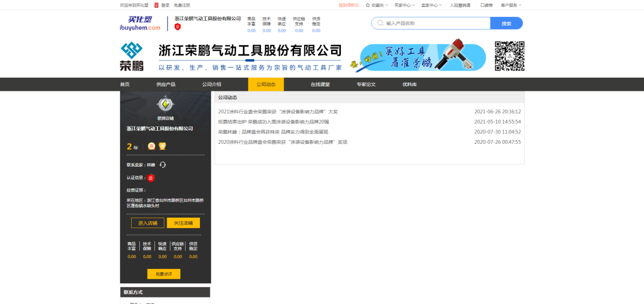Open news 投票结果出炉 荣鹏成功入围
The image size is (644, 304).
click(x=274, y=122)
